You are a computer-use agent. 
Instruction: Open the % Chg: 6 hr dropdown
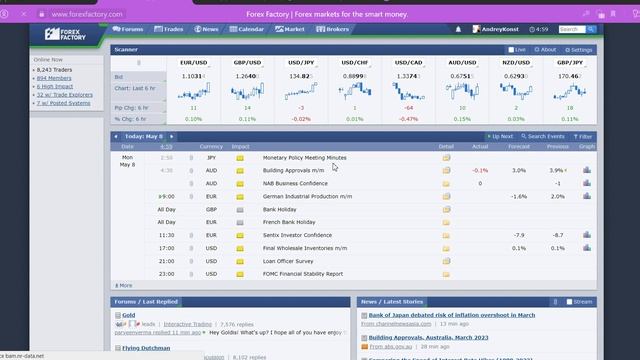[x=138, y=119]
